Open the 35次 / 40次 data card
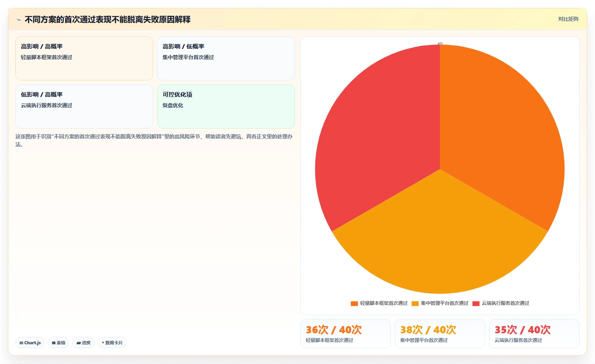Image resolution: width=595 pixels, height=364 pixels. click(x=534, y=334)
